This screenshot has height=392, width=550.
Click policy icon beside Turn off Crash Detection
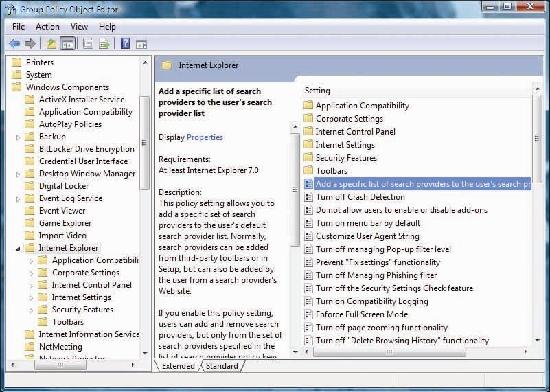[308, 197]
